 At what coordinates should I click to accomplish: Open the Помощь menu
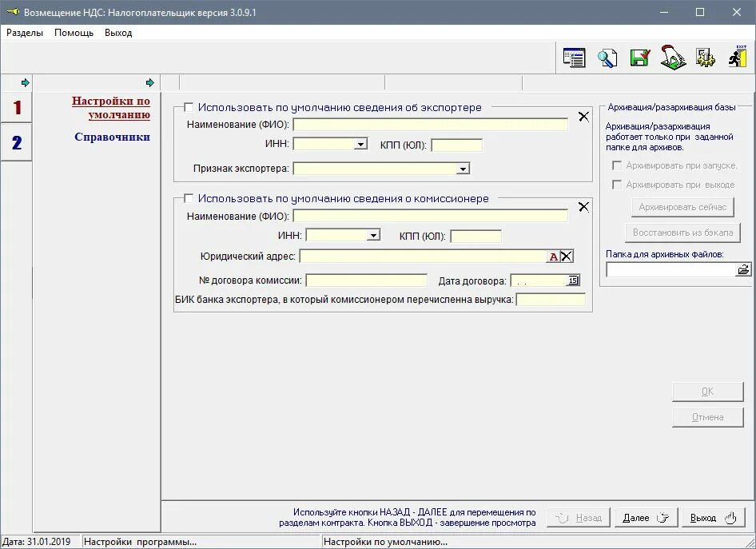(x=74, y=33)
